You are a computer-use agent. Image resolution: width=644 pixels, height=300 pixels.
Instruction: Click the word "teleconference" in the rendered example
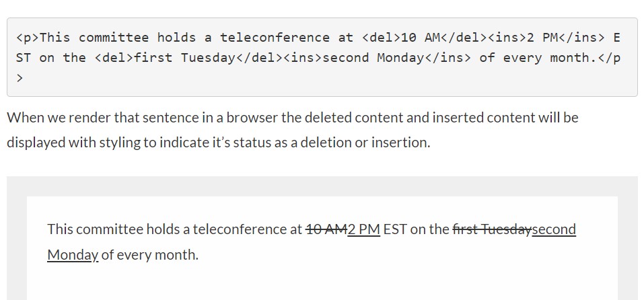[x=247, y=229]
